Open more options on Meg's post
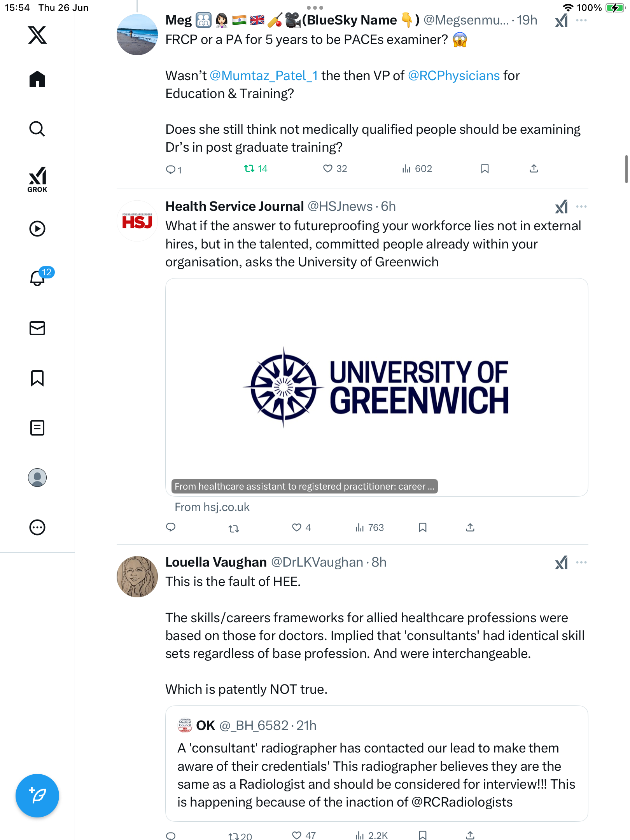The height and width of the screenshot is (840, 630). [581, 20]
